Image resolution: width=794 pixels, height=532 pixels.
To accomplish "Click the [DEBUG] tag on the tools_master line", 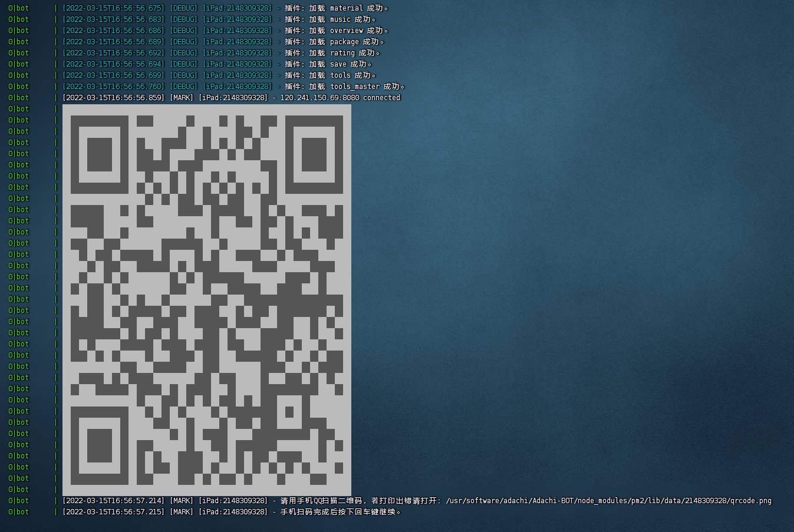I will coord(184,87).
